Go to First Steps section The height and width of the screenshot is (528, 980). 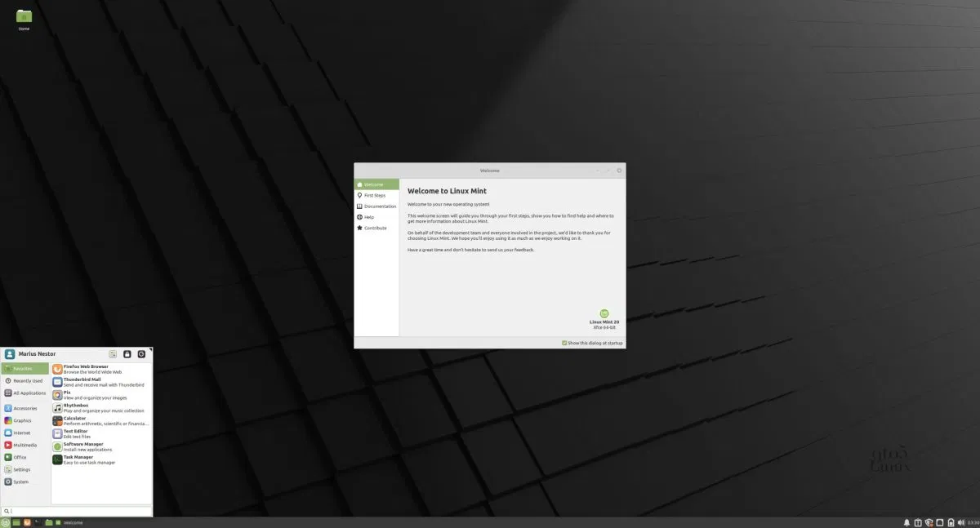tap(376, 195)
